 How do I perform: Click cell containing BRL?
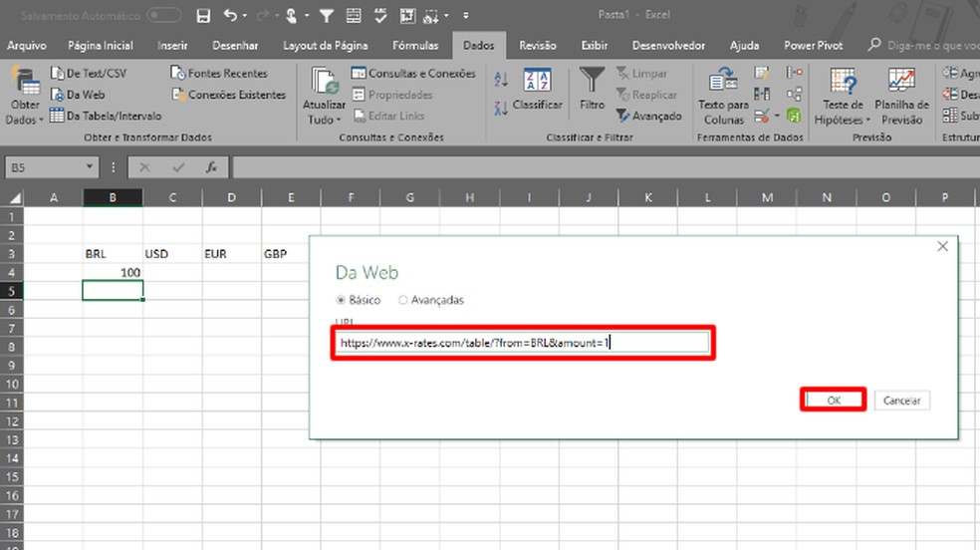113,254
